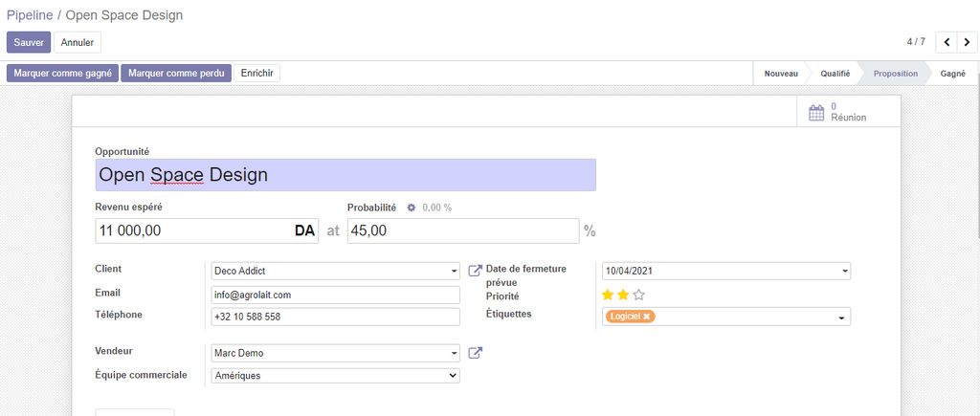Go to the next record arrow
980x416 pixels.
[x=967, y=42]
